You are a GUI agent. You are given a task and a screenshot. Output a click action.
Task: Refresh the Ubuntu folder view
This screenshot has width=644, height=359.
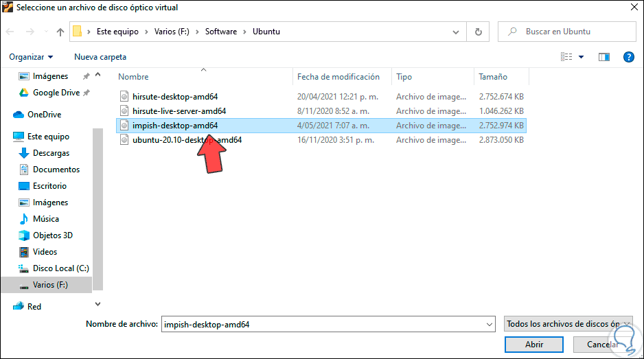point(478,32)
